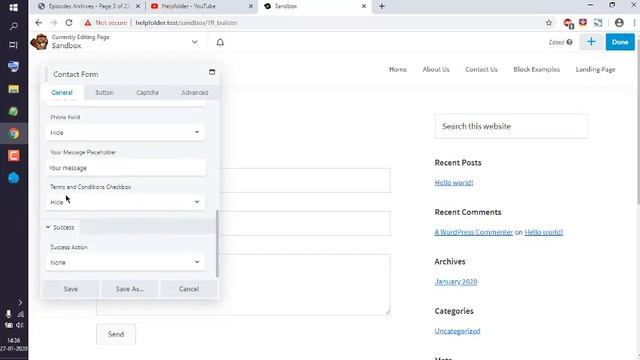Switch to the Advanced tab
The image size is (640, 360).
tap(195, 93)
